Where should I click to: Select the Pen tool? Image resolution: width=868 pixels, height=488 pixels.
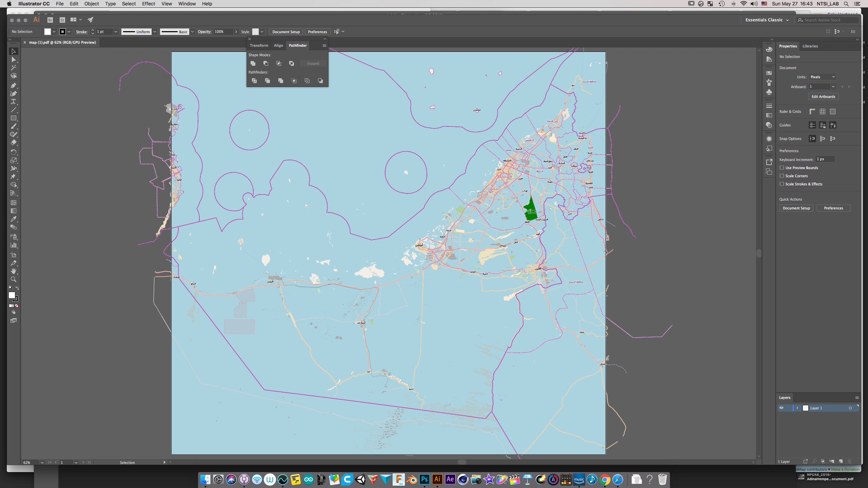13,85
